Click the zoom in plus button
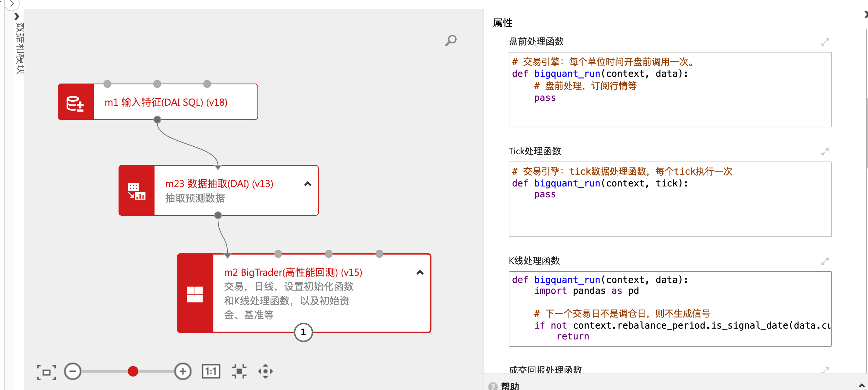This screenshot has width=868, height=390. pos(183,371)
